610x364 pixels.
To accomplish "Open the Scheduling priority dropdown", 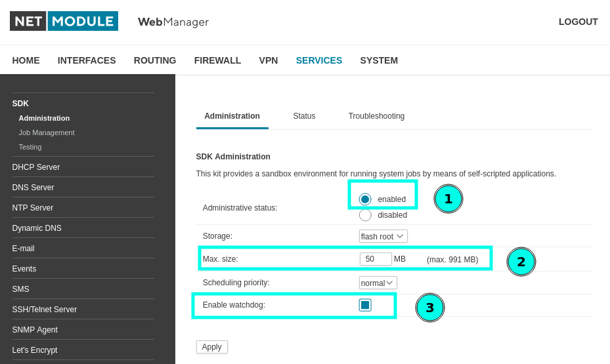I will 378,283.
